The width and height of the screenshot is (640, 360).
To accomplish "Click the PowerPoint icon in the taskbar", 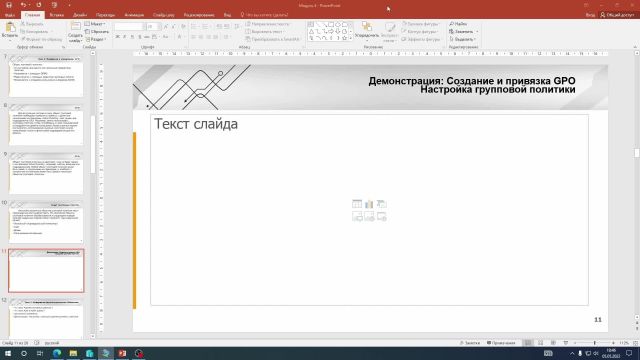I will pos(122,353).
